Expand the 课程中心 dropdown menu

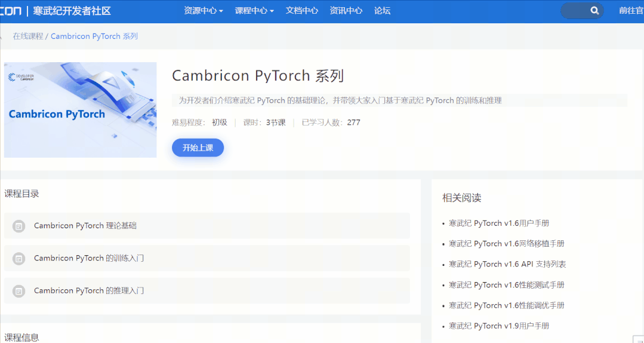click(x=254, y=11)
